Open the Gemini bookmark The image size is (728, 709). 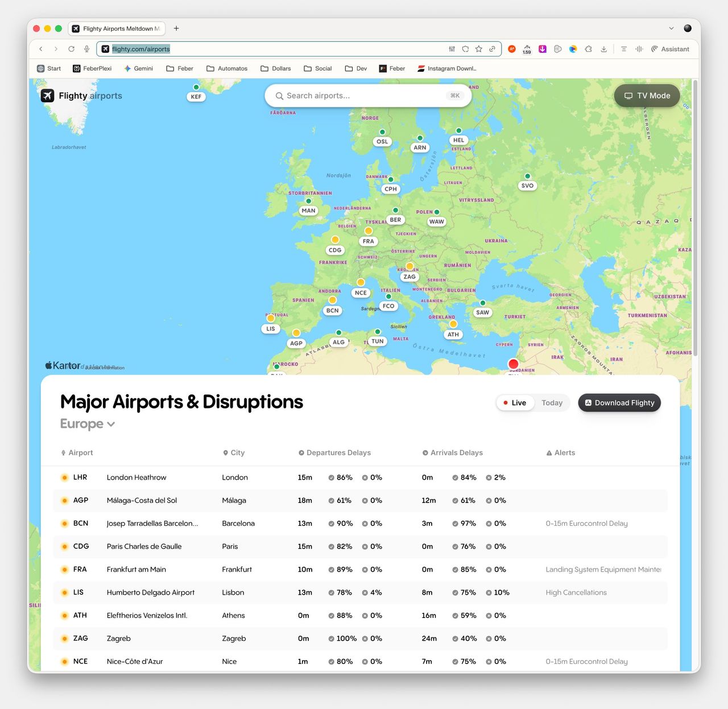pos(139,68)
